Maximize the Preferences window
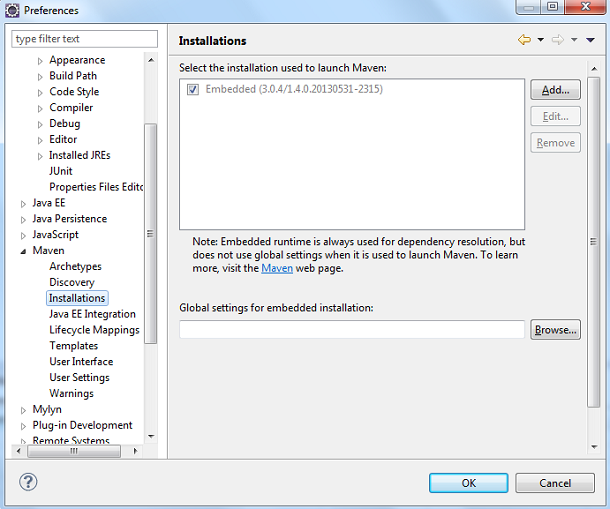 (552, 7)
